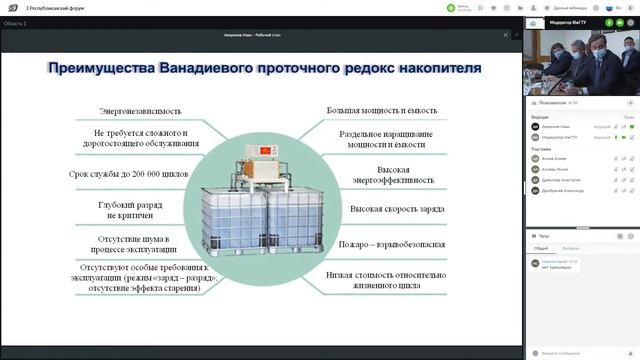Close the Аверинов Иван - Рабочий стол tab
The image size is (640, 360).
pyautogui.click(x=505, y=35)
